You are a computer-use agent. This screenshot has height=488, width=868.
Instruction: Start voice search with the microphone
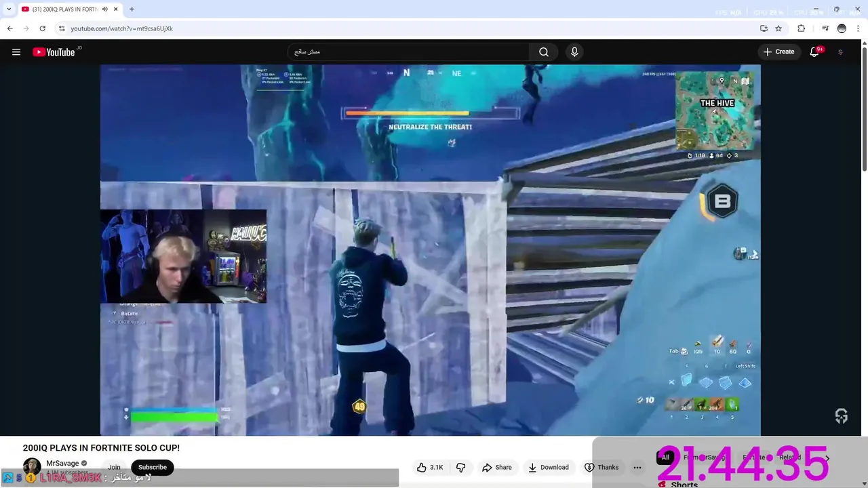574,52
